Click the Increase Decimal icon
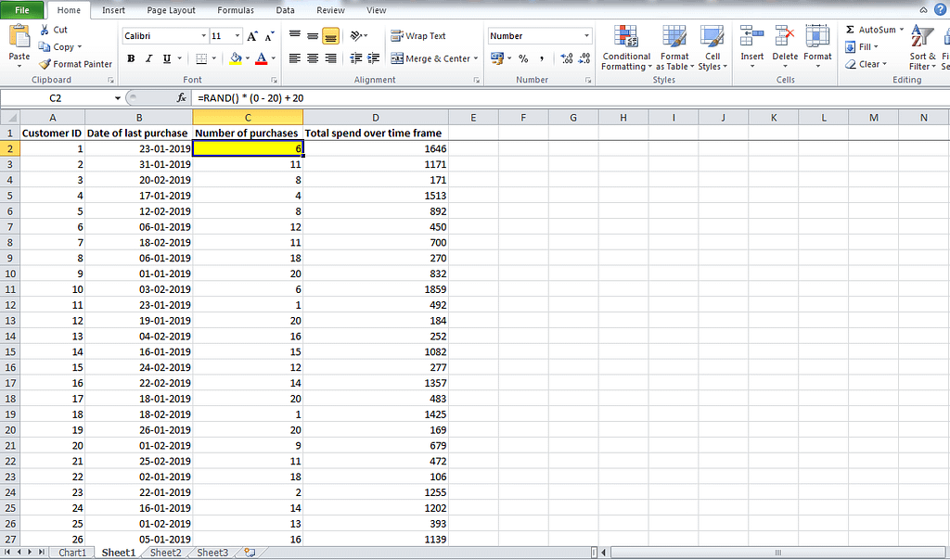The width and height of the screenshot is (950, 560). (567, 58)
